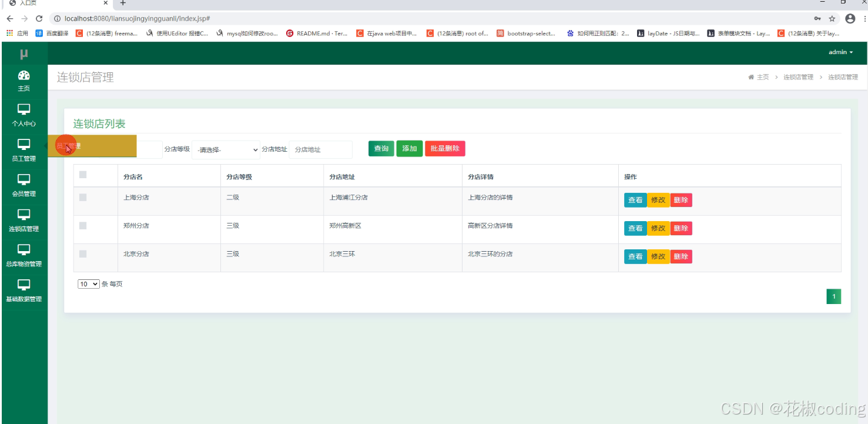Open the 表单模块文档 bookmark
The height and width of the screenshot is (424, 868).
pos(739,34)
